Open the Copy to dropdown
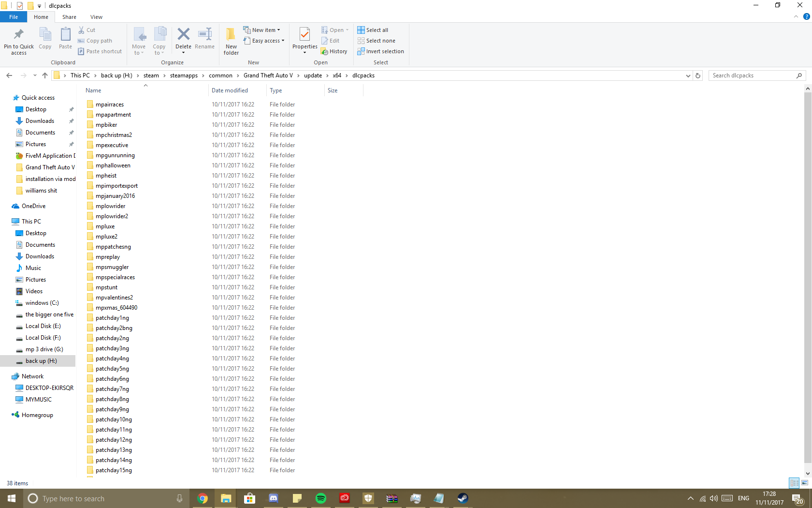Viewport: 812px width, 508px height. (x=159, y=41)
